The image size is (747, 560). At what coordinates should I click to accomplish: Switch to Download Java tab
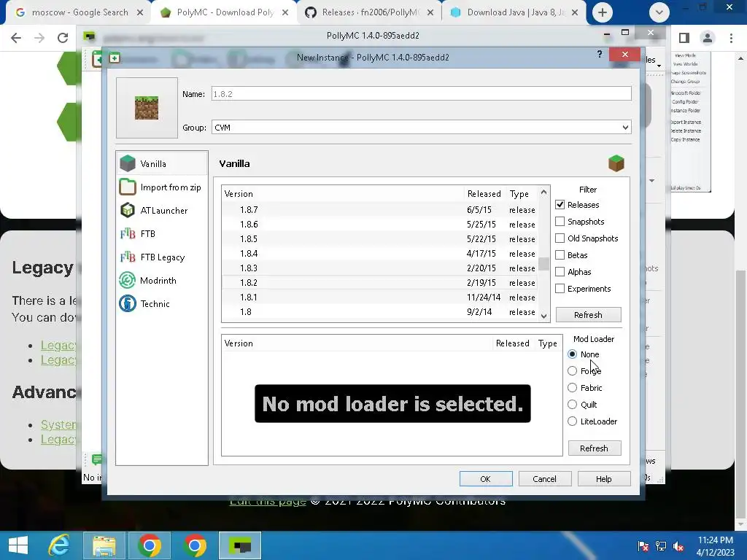(x=514, y=12)
